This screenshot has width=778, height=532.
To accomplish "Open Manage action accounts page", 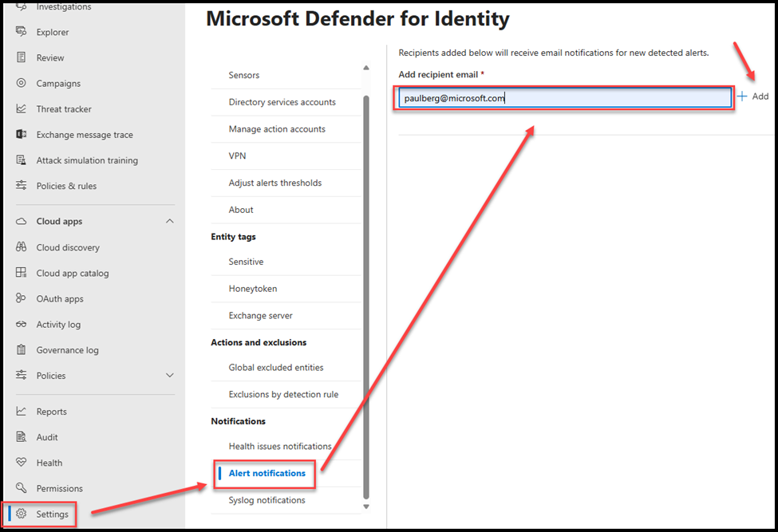I will tap(277, 129).
